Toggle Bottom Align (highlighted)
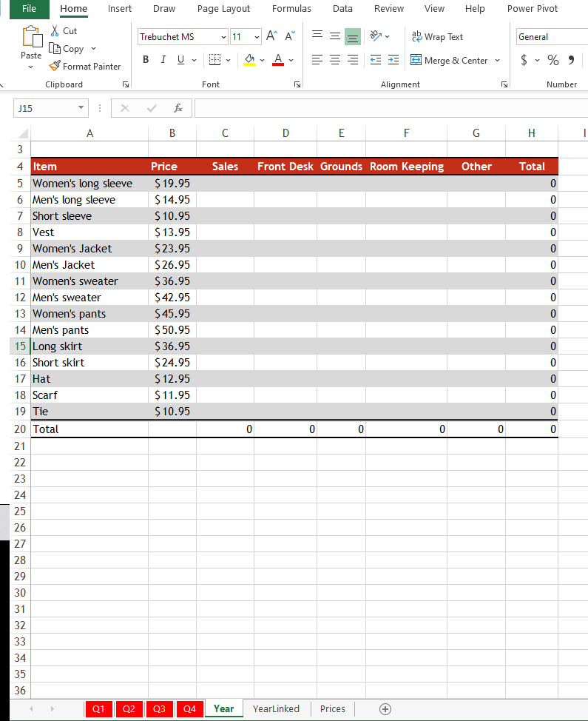Screen dimensions: 588x721 pyautogui.click(x=353, y=36)
